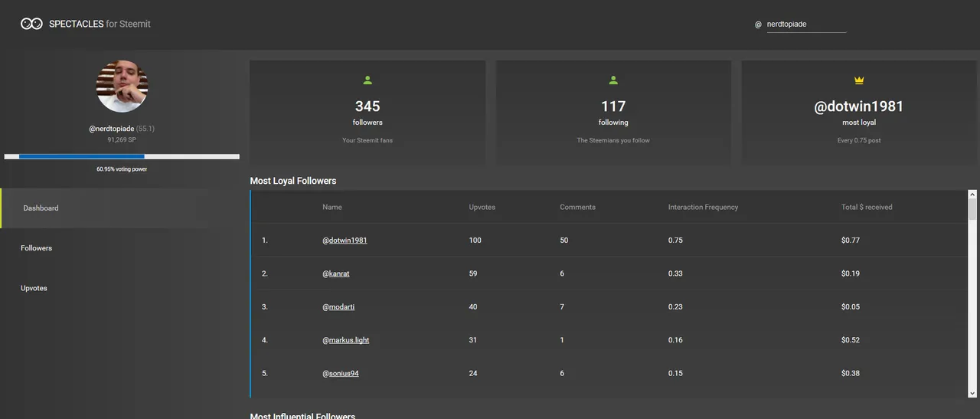Click the Upvotes column header
Viewport: 980px width, 419px height.
click(x=482, y=207)
